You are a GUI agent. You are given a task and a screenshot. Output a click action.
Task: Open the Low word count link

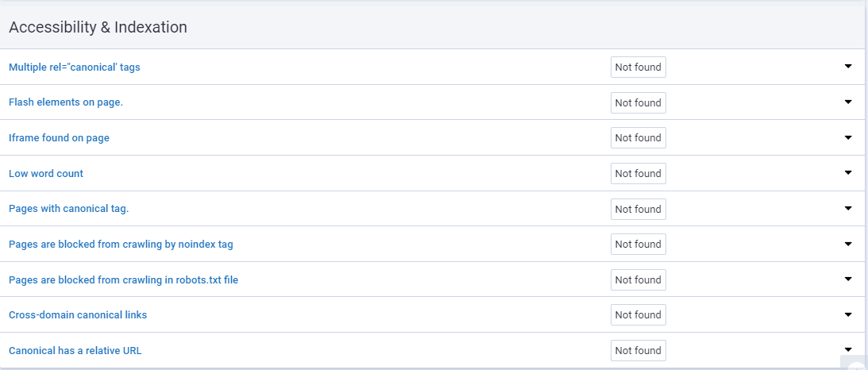point(46,174)
